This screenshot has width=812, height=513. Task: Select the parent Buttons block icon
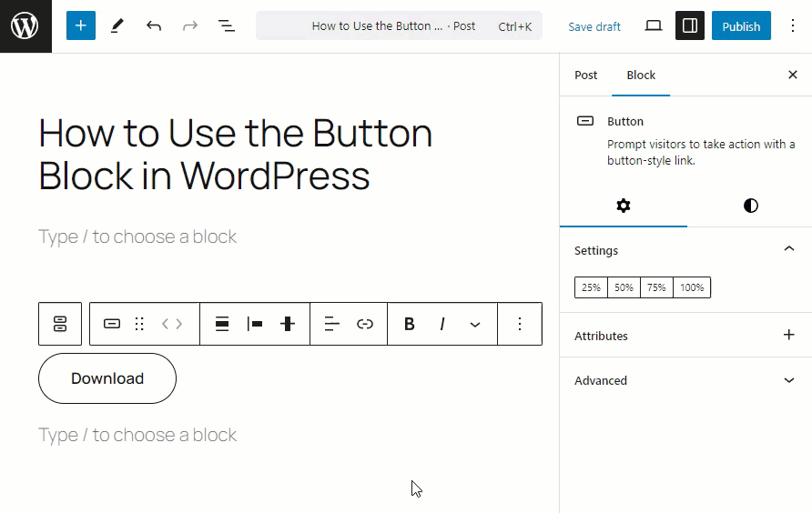pyautogui.click(x=60, y=324)
